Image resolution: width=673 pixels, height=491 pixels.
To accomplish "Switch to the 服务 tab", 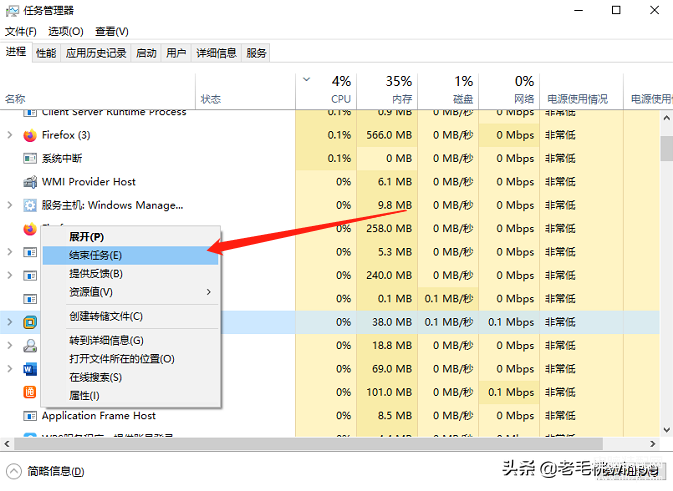I will (256, 53).
